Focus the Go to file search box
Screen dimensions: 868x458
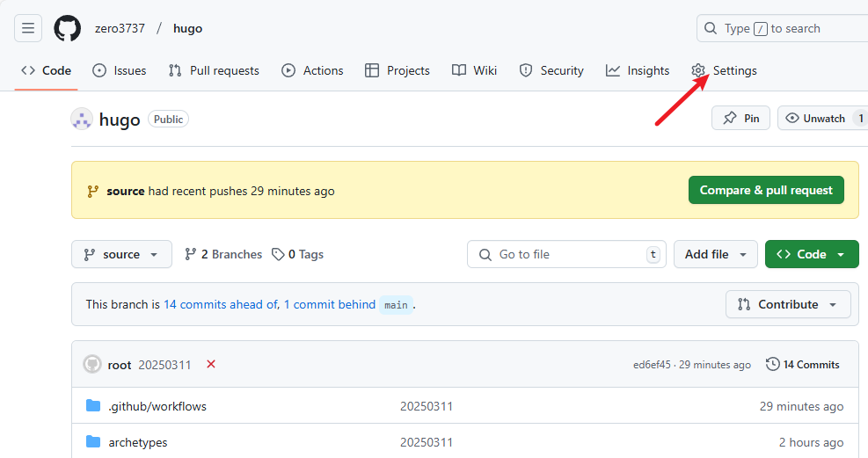[x=567, y=254]
